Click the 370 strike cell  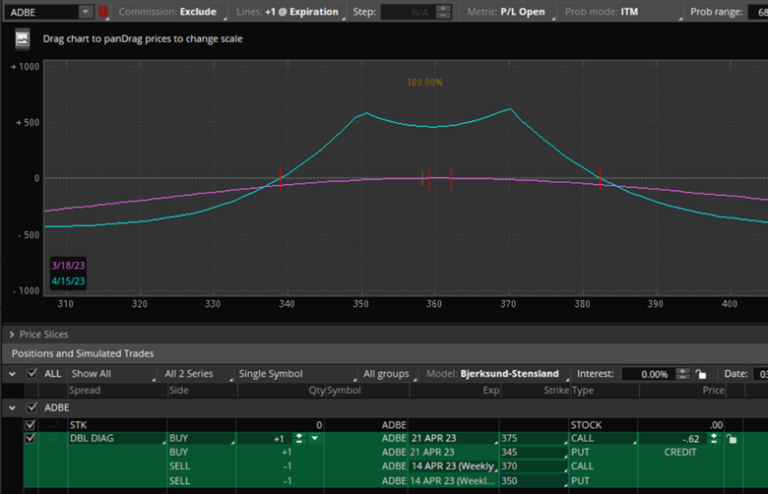pyautogui.click(x=534, y=466)
